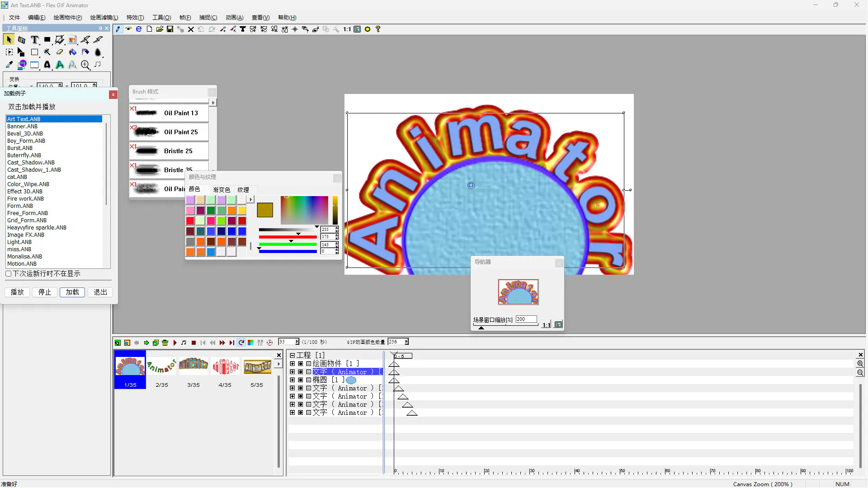Open the 动画(A) menu
868x488 pixels.
coord(235,18)
